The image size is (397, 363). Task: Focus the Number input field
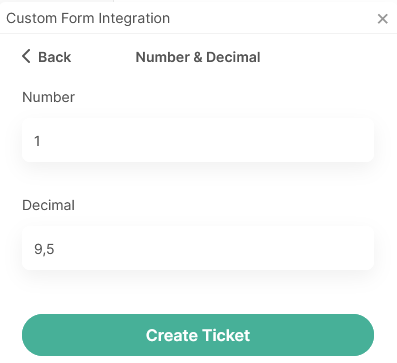pyautogui.click(x=198, y=140)
